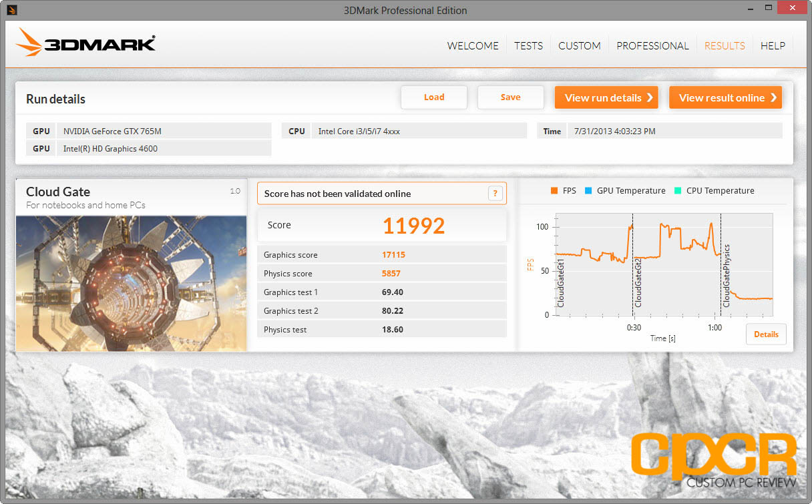Click the 'Cloud Gate' test title

tap(58, 192)
